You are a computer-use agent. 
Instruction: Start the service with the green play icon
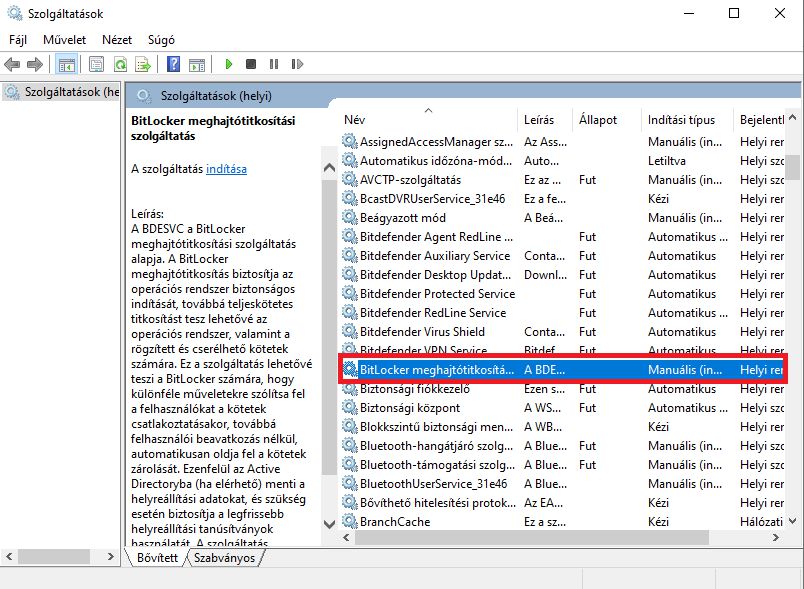229,64
